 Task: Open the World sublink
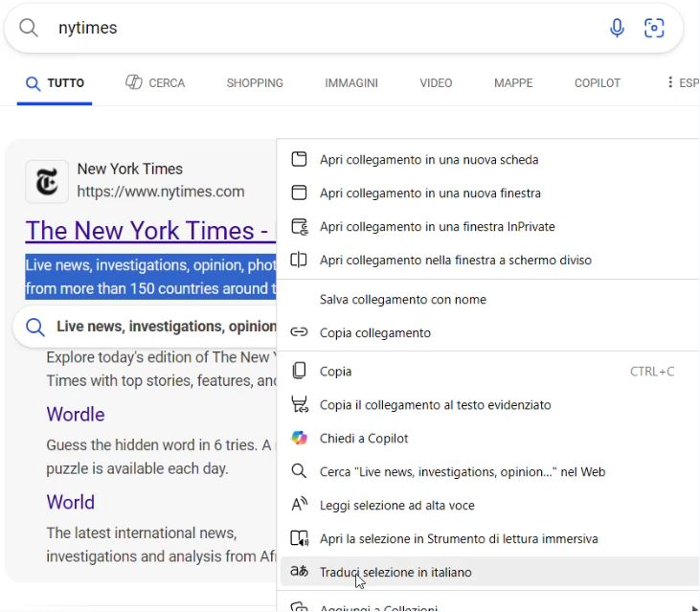[x=71, y=502]
